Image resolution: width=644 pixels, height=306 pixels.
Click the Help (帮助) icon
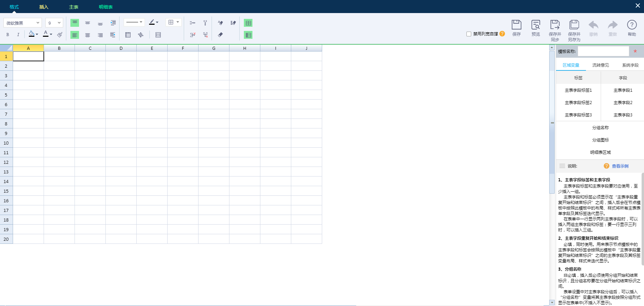632,25
